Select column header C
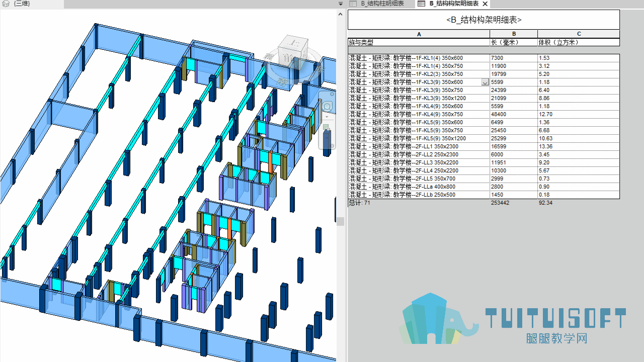This screenshot has height=362, width=644. point(579,34)
